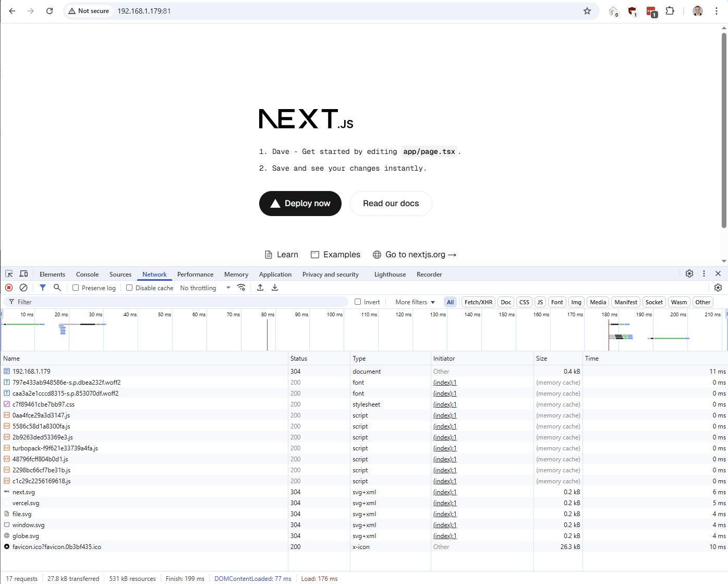This screenshot has width=728, height=584.
Task: Open the Lighthouse tab
Action: [x=390, y=275]
